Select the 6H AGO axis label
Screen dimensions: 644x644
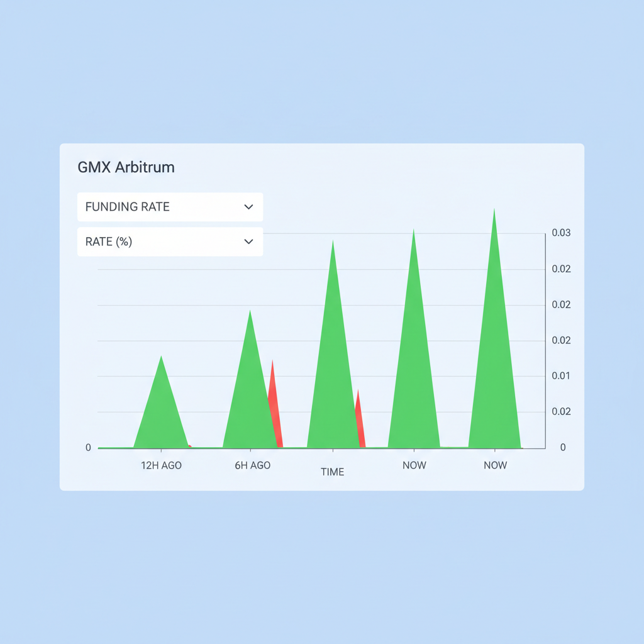tap(252, 465)
